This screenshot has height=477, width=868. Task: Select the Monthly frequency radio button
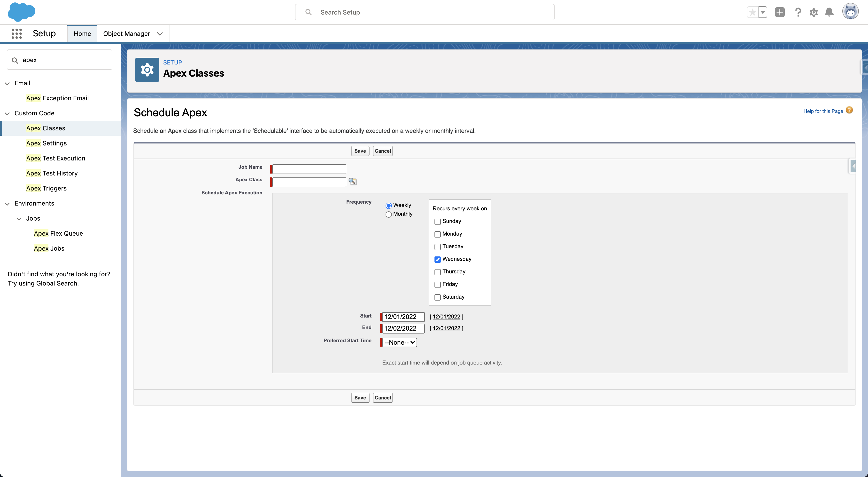(388, 215)
